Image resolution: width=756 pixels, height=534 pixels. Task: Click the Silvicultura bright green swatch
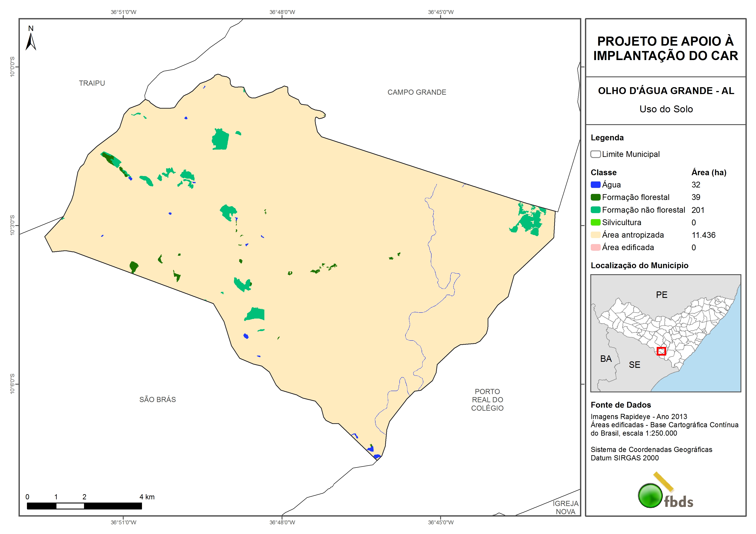pyautogui.click(x=595, y=222)
